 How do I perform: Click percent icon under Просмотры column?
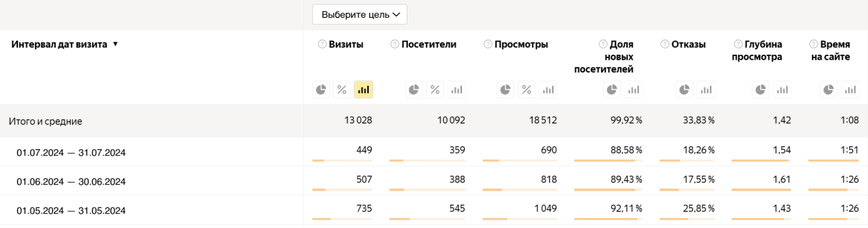pos(526,90)
